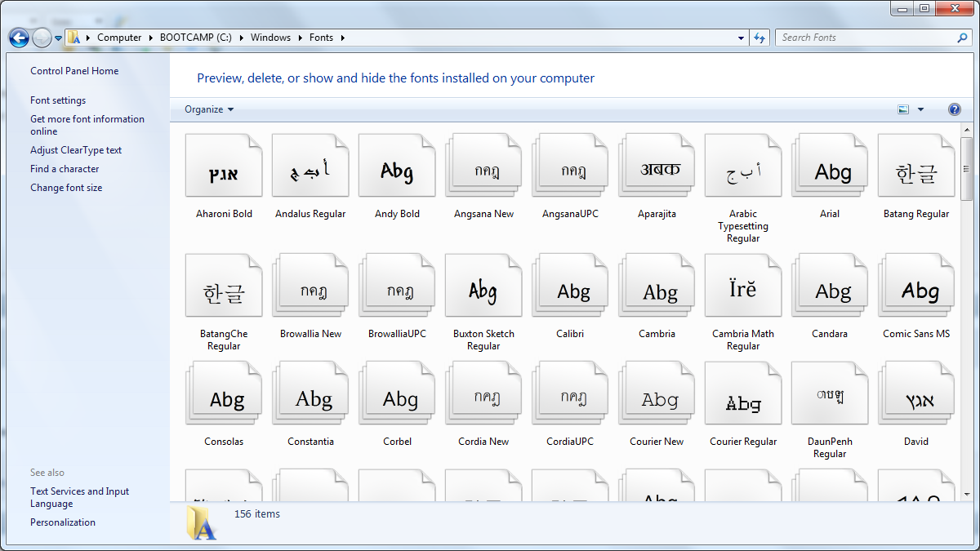Viewport: 980px width, 551px height.
Task: Open the Batang Regular font
Action: pyautogui.click(x=915, y=164)
